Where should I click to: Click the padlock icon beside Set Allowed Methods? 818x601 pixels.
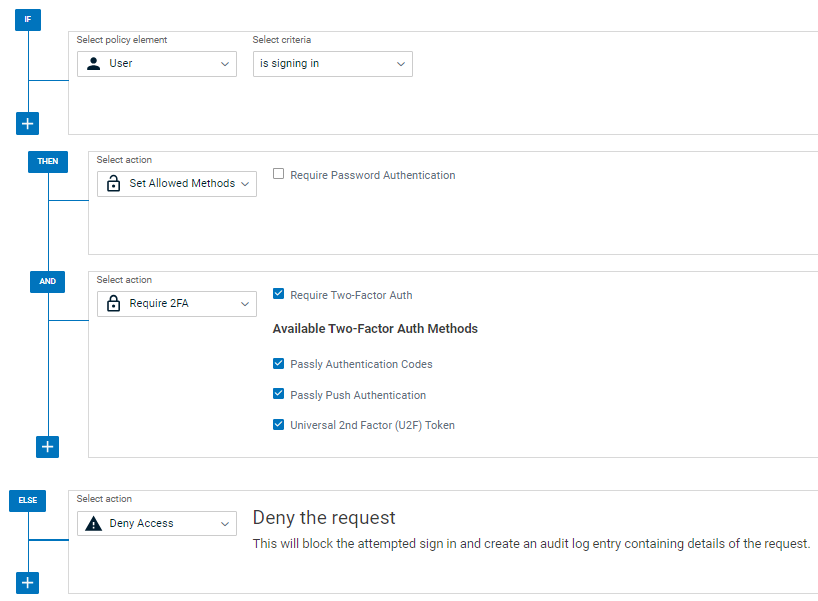pyautogui.click(x=113, y=184)
